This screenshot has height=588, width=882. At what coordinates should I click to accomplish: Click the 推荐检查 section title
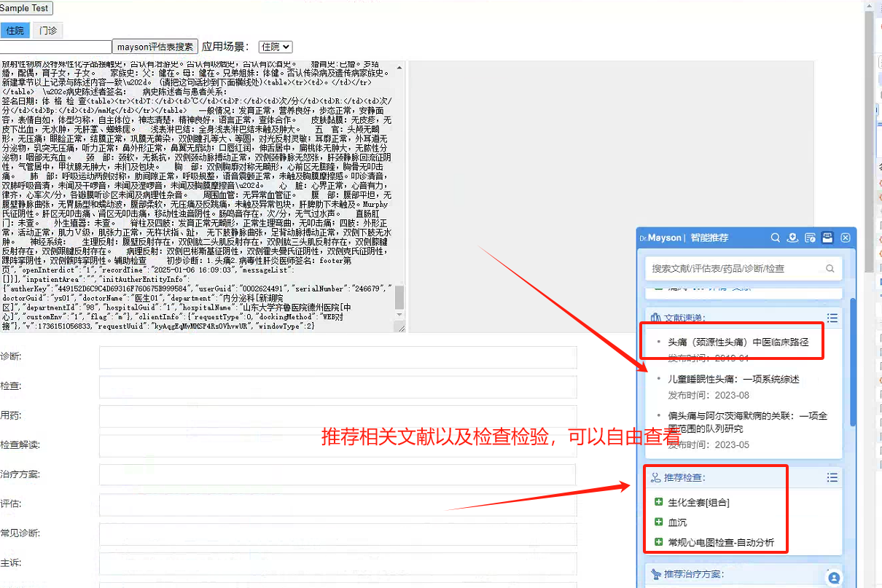pos(684,478)
